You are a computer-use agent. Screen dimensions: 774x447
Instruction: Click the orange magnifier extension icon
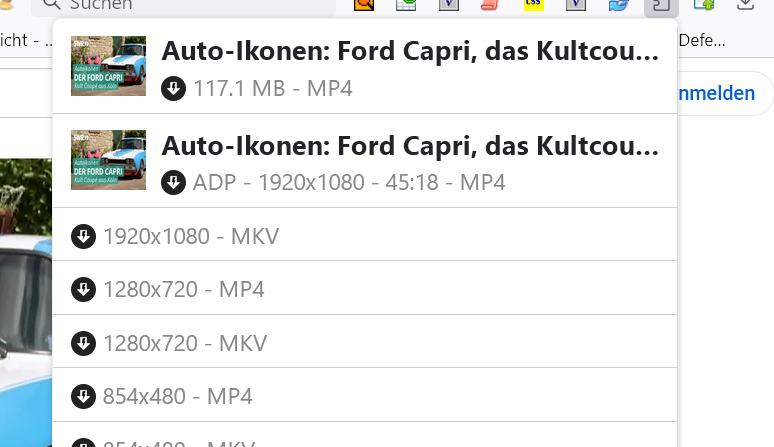[x=364, y=4]
